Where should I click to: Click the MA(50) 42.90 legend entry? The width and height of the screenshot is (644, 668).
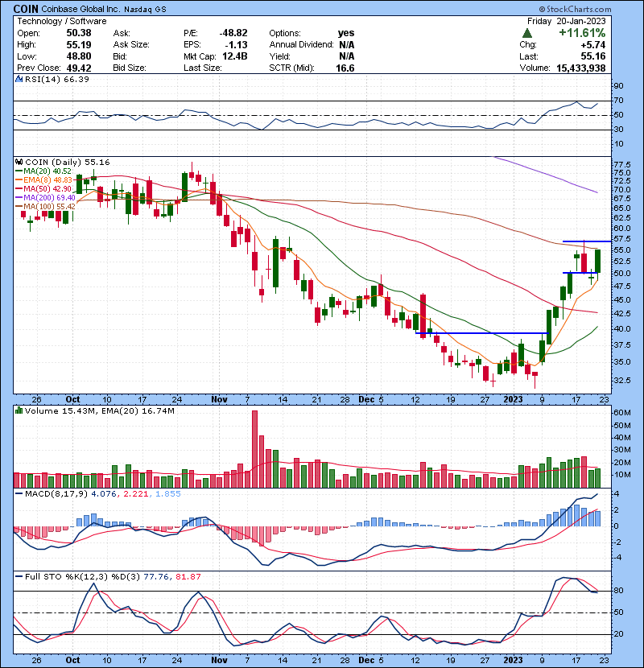[x=44, y=188]
